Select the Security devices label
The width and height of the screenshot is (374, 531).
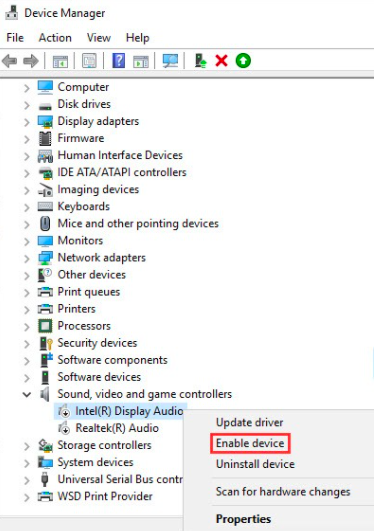point(97,343)
